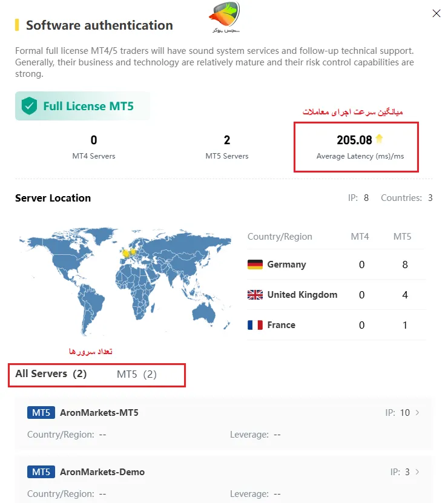The width and height of the screenshot is (448, 503).
Task: Open the AronMarkets-Demo server entry
Action: tap(102, 472)
